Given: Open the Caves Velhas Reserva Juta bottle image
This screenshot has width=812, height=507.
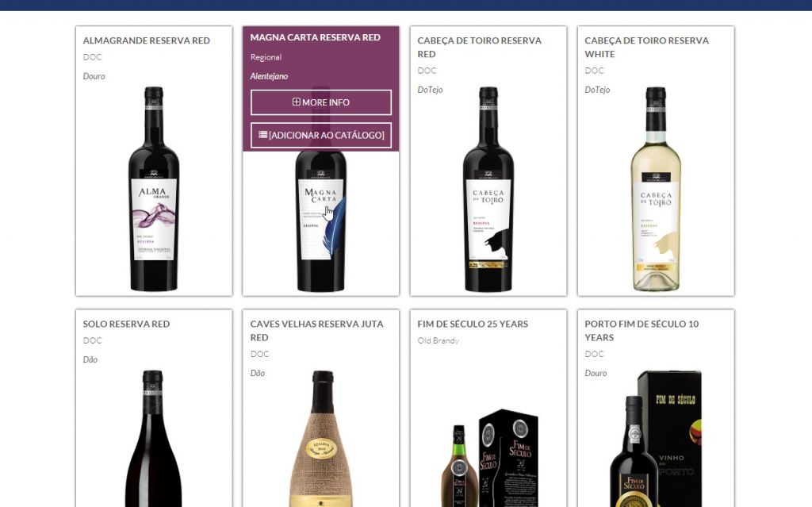Looking at the screenshot, I should tap(321, 439).
